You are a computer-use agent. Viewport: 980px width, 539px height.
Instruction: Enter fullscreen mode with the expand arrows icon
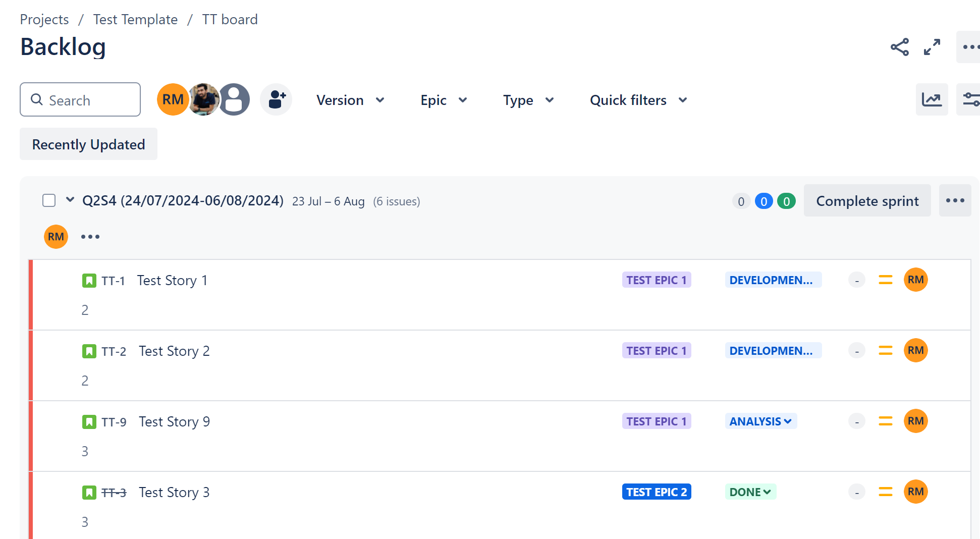(x=932, y=47)
